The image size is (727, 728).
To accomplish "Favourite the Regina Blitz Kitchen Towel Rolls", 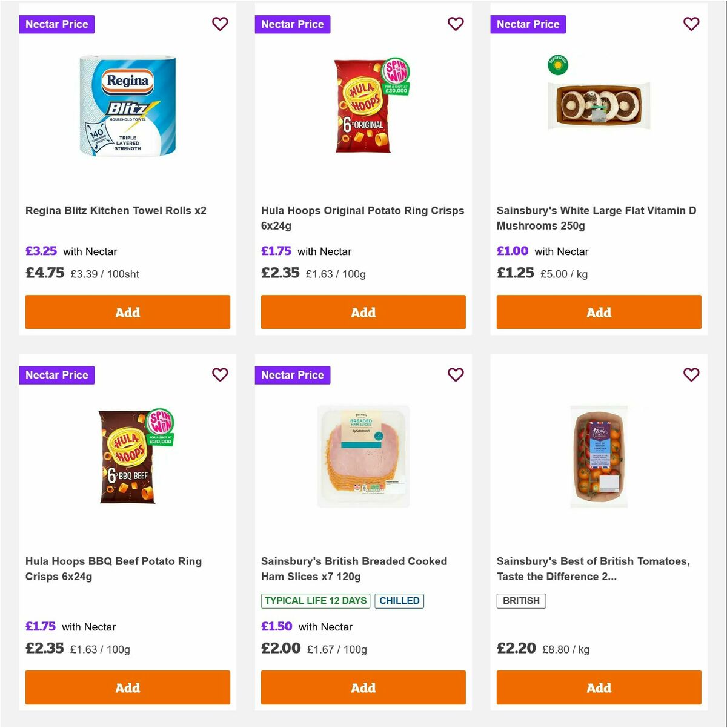I will click(220, 24).
